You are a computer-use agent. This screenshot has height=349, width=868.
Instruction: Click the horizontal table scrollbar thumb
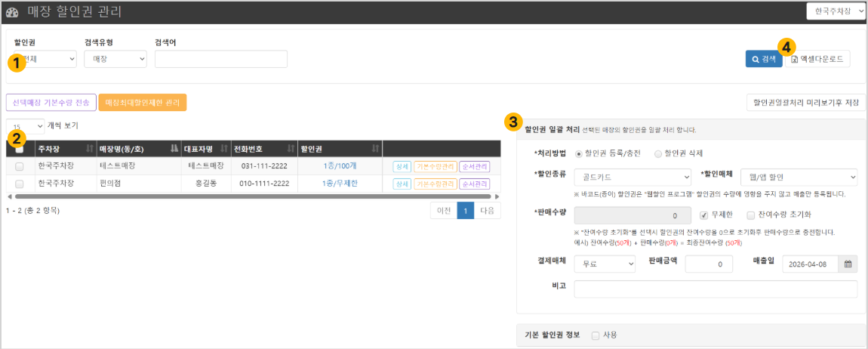253,196
